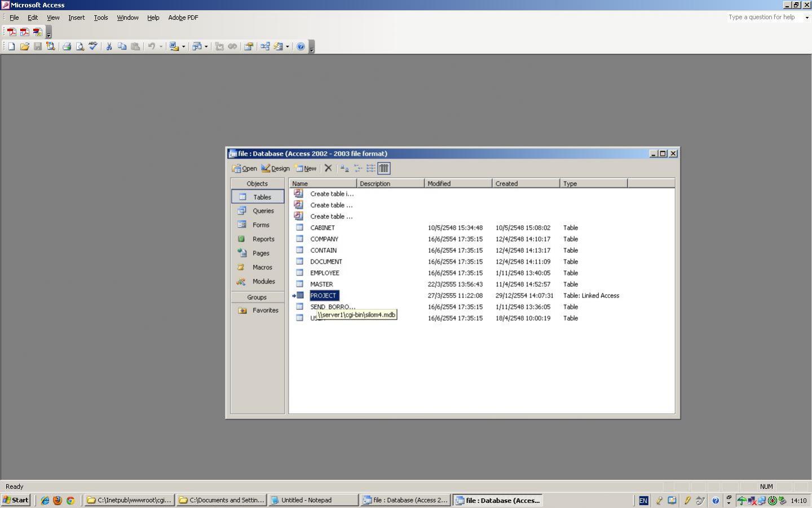The image size is (812, 508).
Task: Open Favorites group in database window
Action: point(258,310)
